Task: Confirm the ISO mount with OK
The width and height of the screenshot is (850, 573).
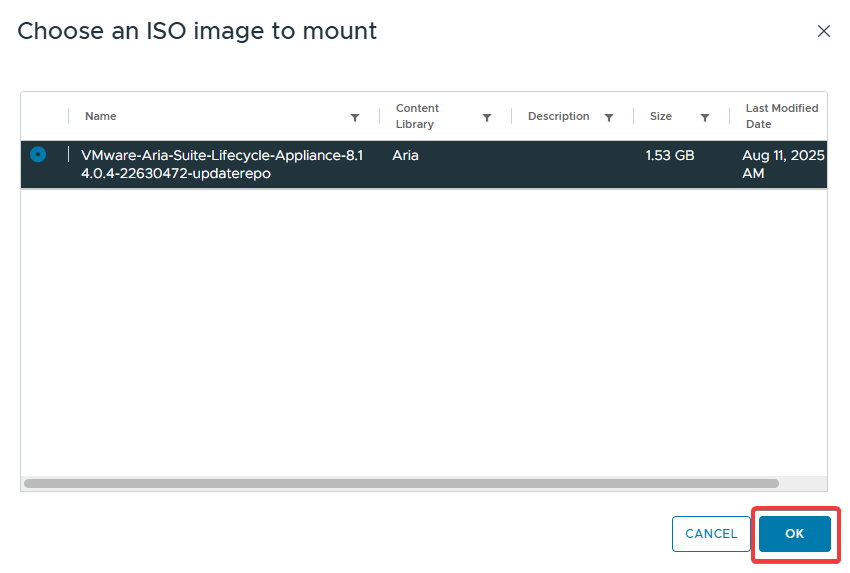Action: 795,534
